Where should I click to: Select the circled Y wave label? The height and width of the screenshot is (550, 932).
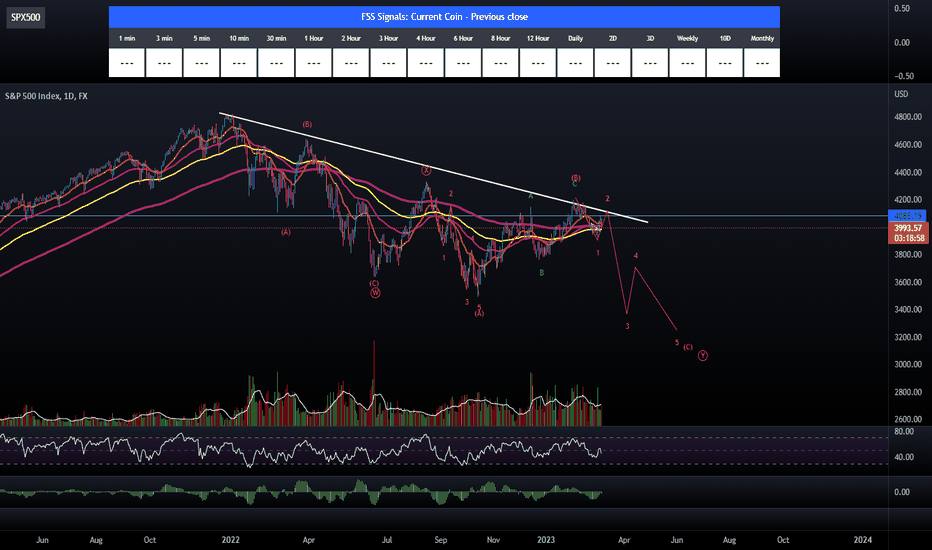pyautogui.click(x=703, y=356)
